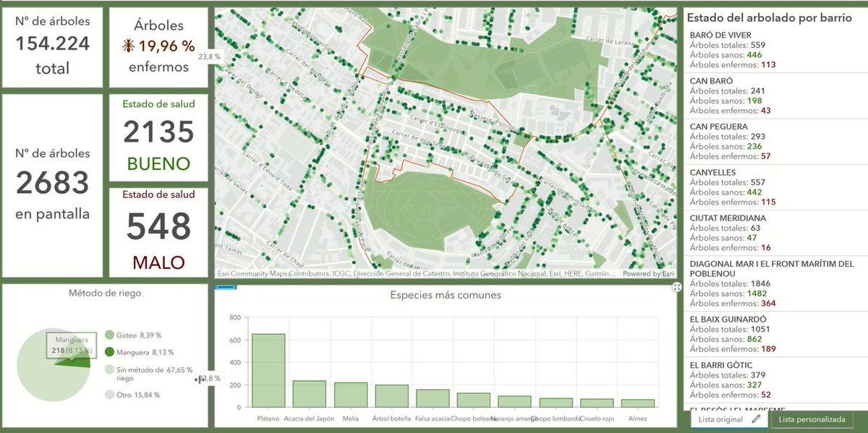Click the Plátano bar in the chart
Image resolution: width=868 pixels, height=433 pixels.
268,370
